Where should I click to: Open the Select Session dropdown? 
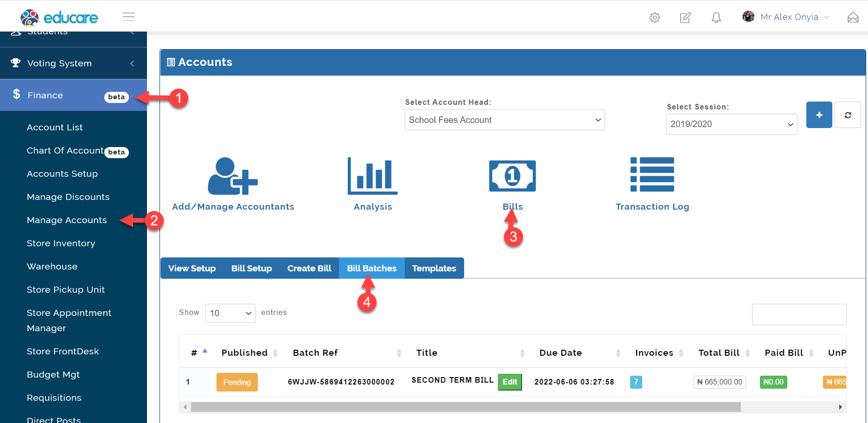732,124
